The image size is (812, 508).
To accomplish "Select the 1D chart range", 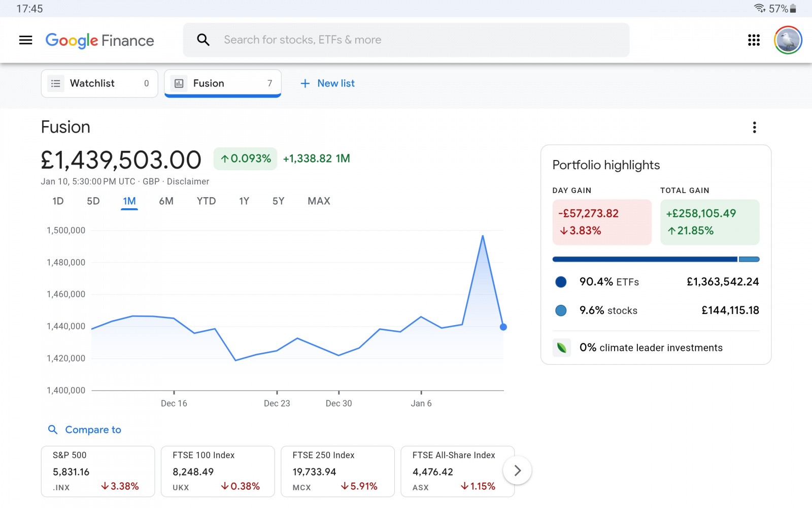I will pyautogui.click(x=58, y=201).
